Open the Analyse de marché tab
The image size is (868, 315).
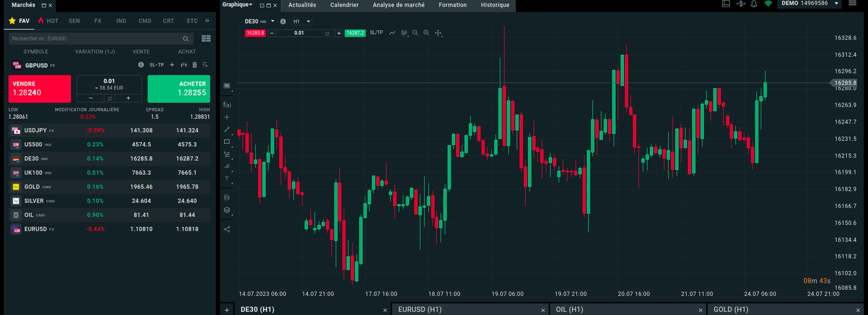click(398, 5)
